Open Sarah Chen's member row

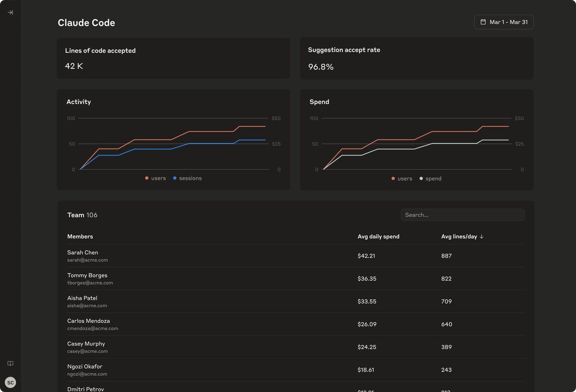83,252
